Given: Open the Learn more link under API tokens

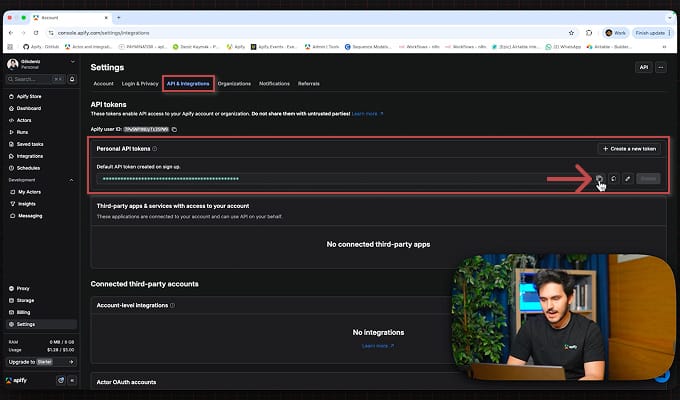Looking at the screenshot, I should coord(367,114).
